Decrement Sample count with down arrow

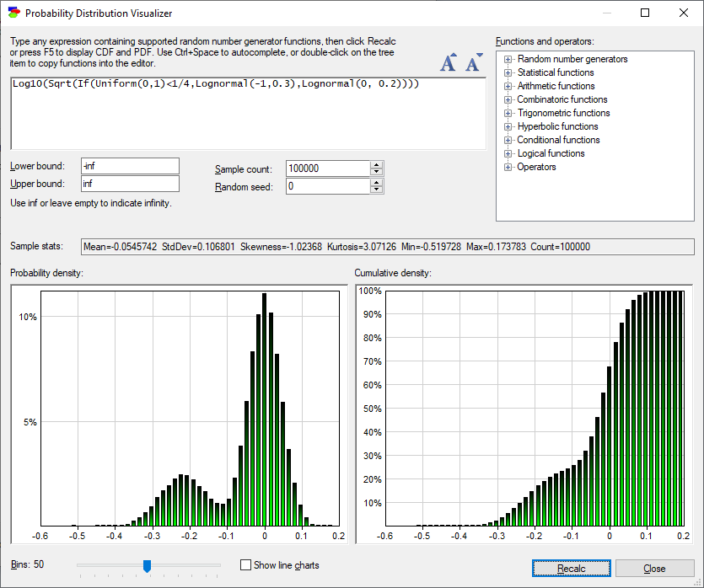[x=377, y=173]
